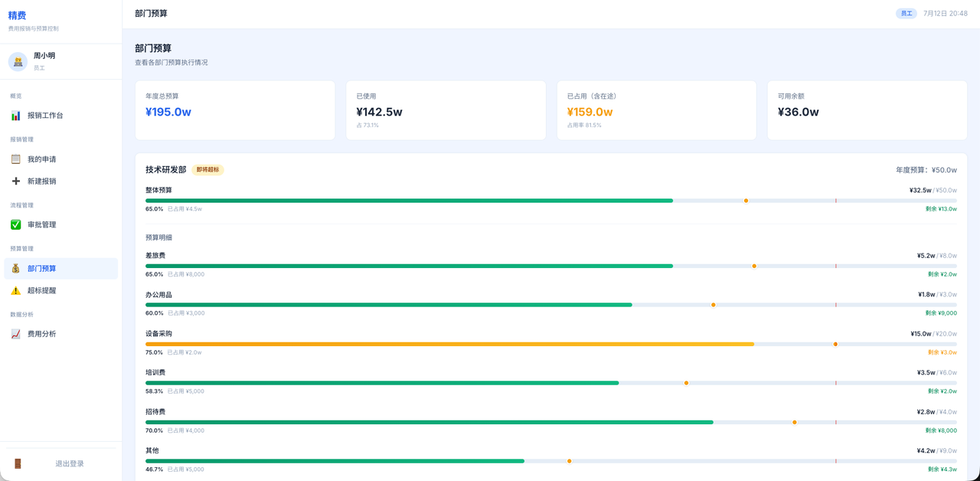Click the 即将超标 tag next to 技术研发部
The height and width of the screenshot is (481, 980).
coord(207,170)
